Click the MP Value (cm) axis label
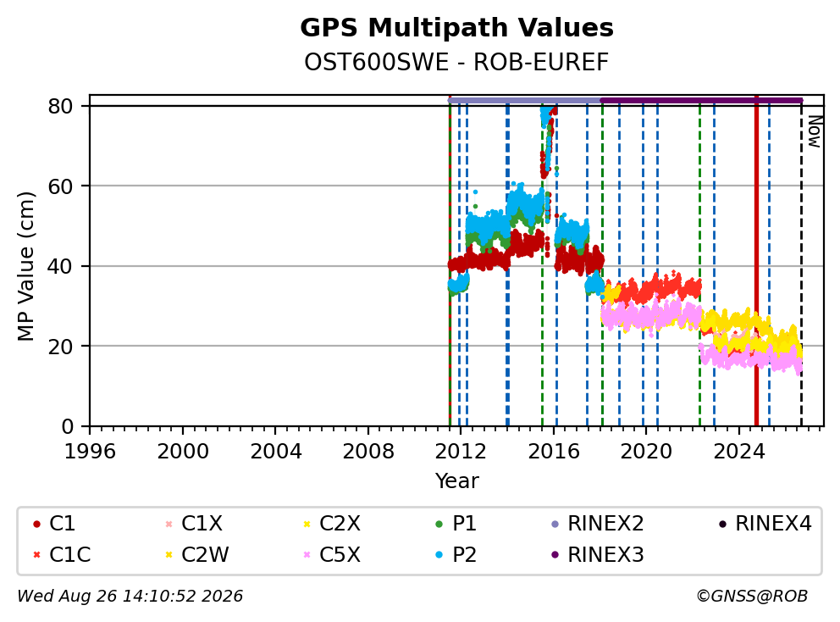This screenshot has height=622, width=840. click(x=25, y=266)
